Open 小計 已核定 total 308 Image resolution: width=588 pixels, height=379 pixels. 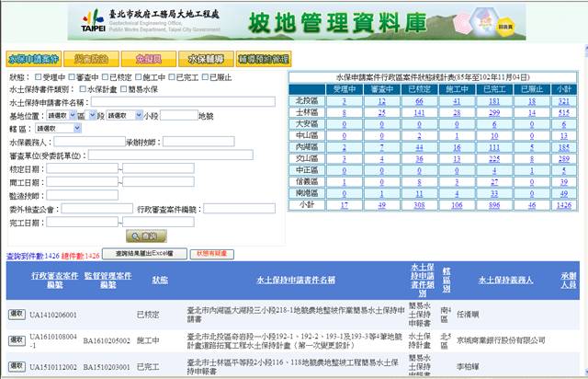click(x=419, y=205)
